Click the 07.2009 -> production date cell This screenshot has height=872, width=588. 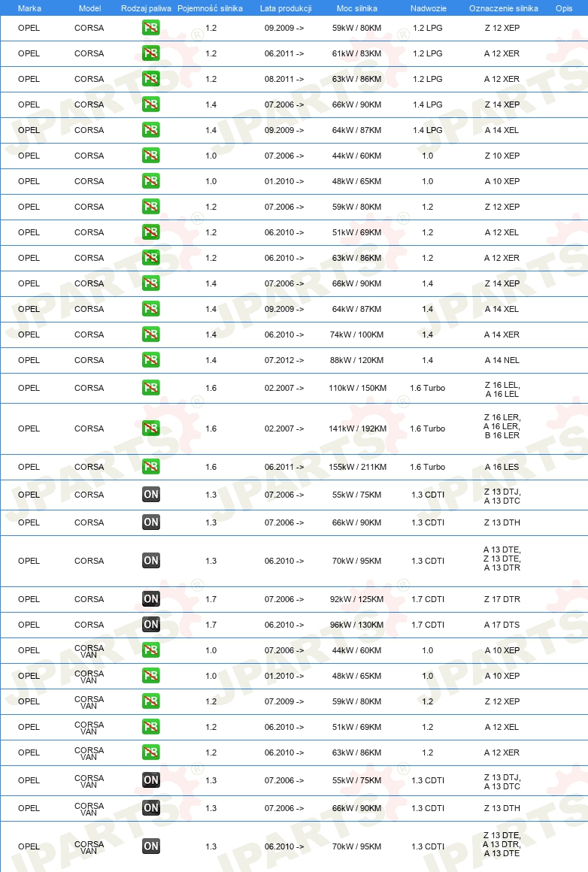(283, 702)
